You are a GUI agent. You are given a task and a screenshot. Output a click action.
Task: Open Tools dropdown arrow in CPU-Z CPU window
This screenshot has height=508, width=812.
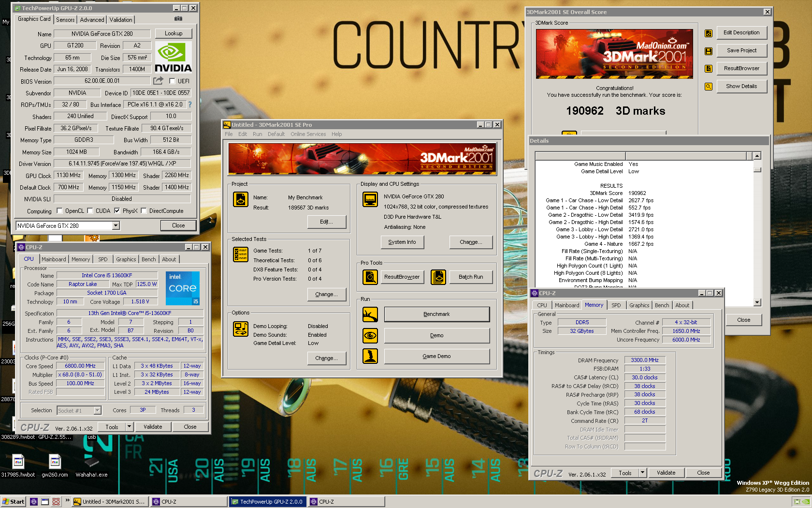point(129,427)
